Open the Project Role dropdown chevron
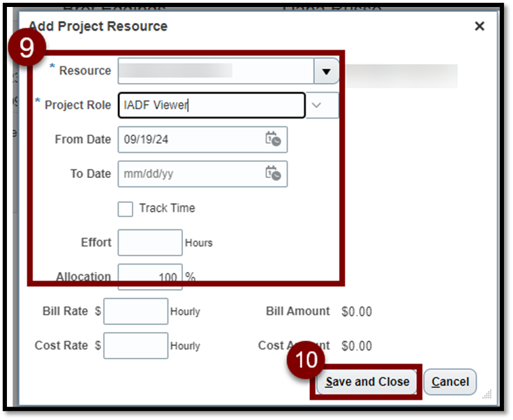The width and height of the screenshot is (513, 420). coord(317,105)
